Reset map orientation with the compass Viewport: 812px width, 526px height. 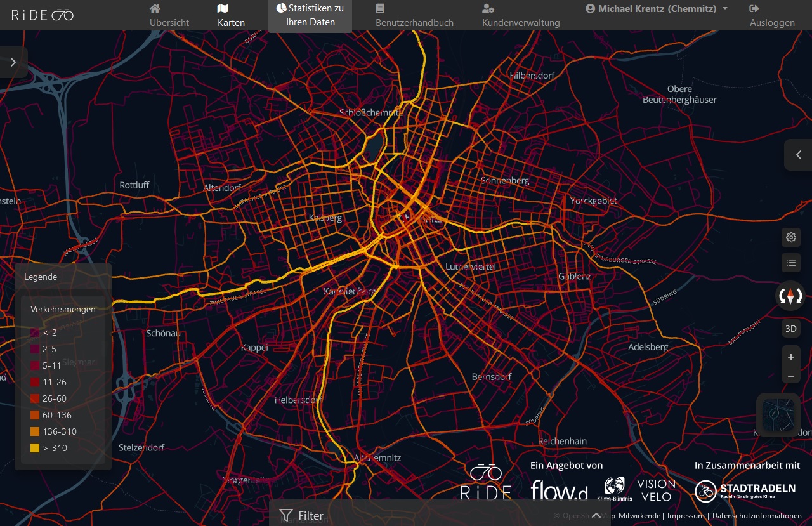pyautogui.click(x=790, y=296)
